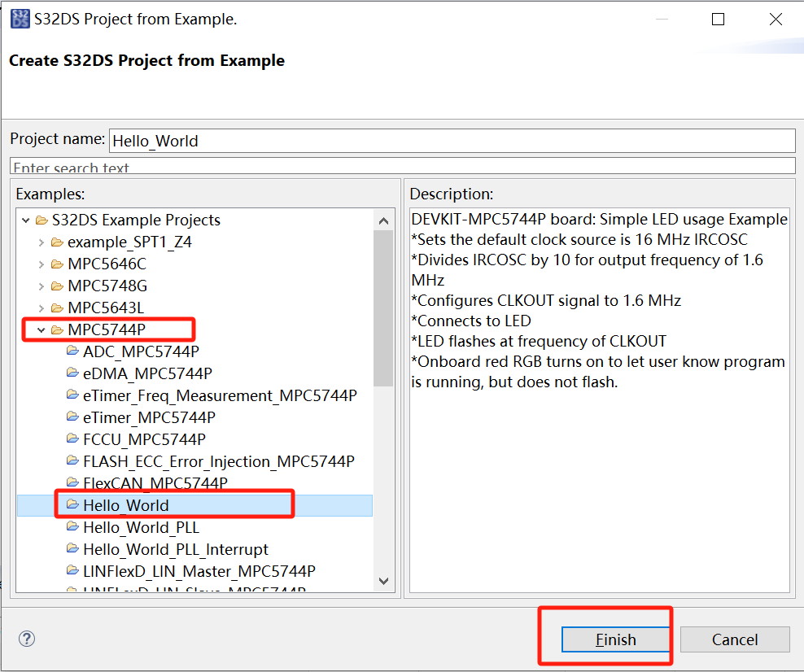Screen dimensions: 804x672
Task: Click folder icon of MPC5748G
Action: [x=57, y=286]
